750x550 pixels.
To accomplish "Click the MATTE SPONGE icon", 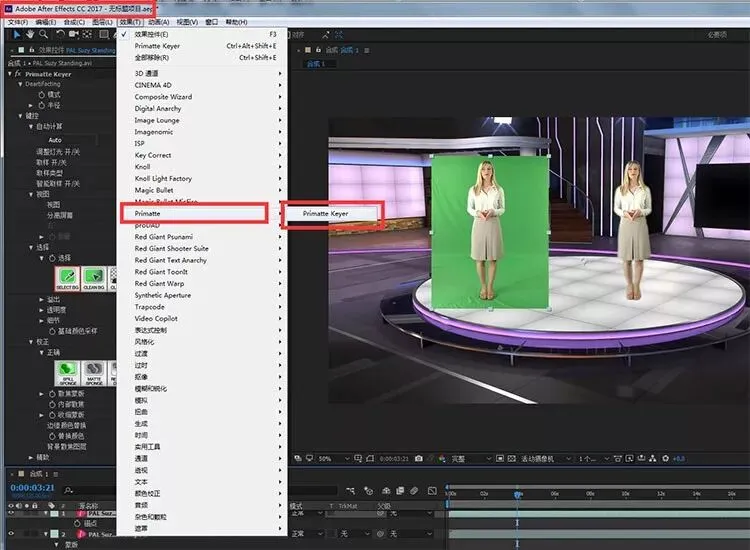I will (93, 373).
